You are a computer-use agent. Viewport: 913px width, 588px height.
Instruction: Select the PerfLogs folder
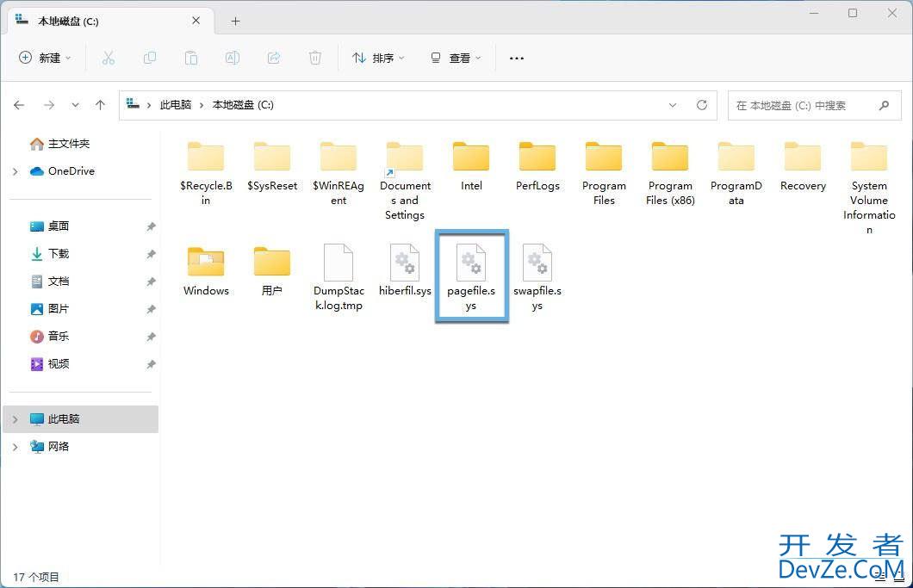pyautogui.click(x=537, y=166)
